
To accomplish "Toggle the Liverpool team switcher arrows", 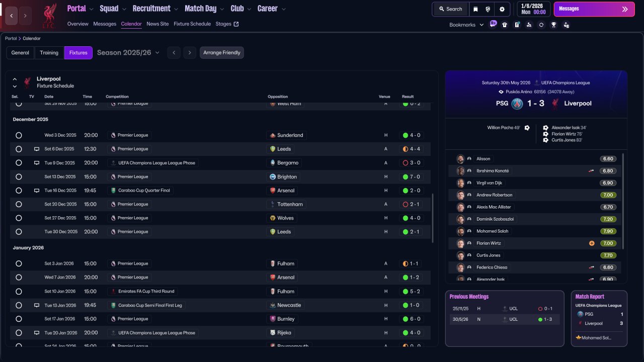I will (15, 82).
